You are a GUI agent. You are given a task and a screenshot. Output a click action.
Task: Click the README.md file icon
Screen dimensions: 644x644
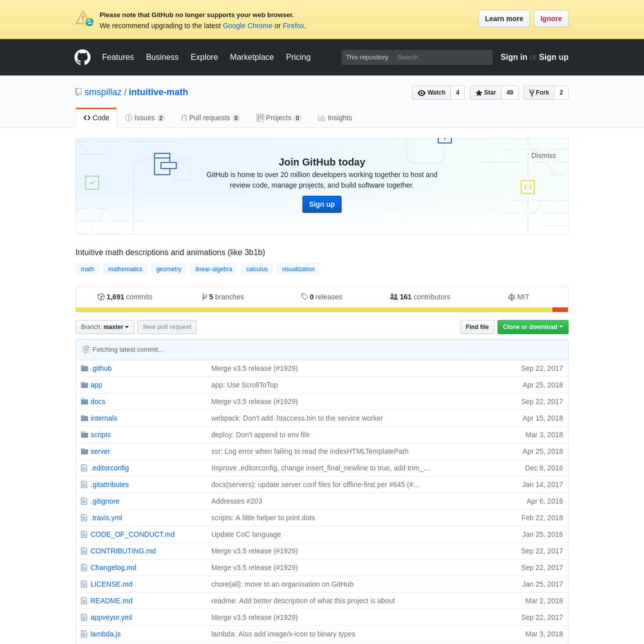pyautogui.click(x=84, y=601)
